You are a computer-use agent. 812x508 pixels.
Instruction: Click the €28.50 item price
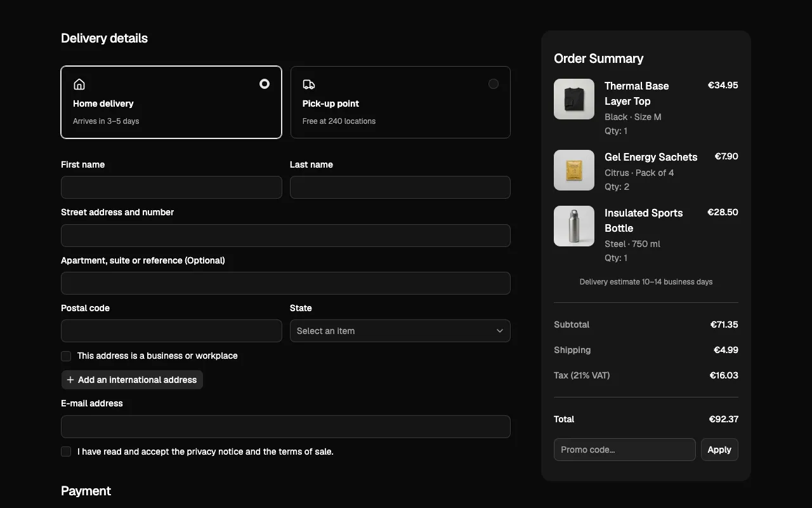coord(723,212)
